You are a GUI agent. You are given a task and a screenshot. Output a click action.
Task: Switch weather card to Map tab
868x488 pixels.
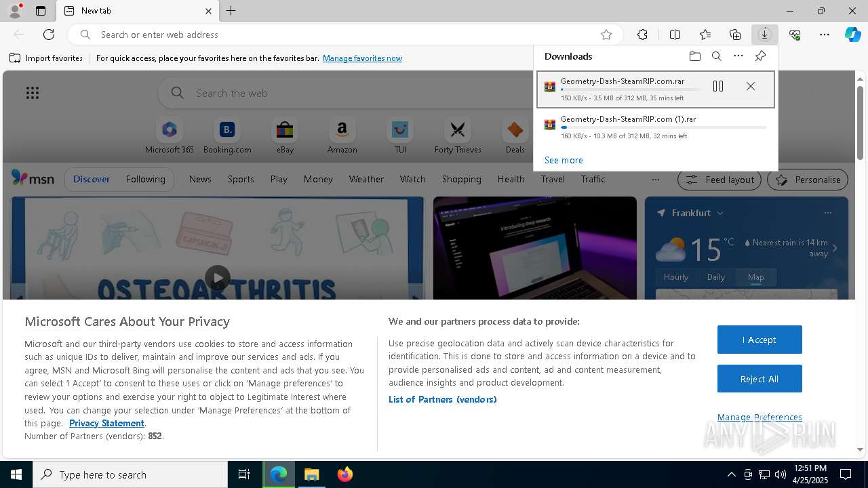tap(755, 277)
